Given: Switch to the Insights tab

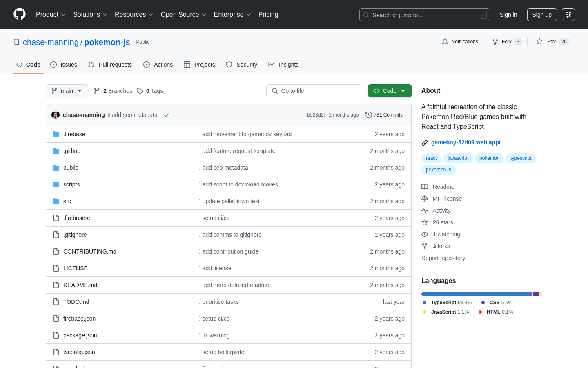Looking at the screenshot, I should pos(283,65).
